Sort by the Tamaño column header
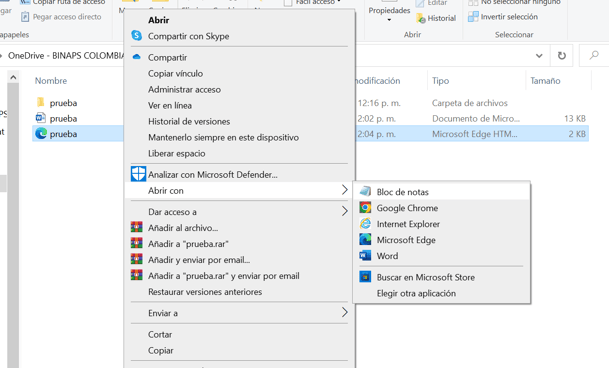The image size is (609, 368). [545, 80]
